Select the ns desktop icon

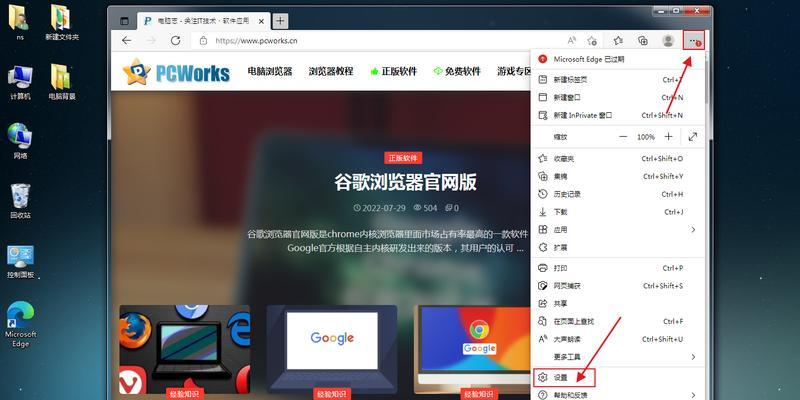click(x=19, y=23)
